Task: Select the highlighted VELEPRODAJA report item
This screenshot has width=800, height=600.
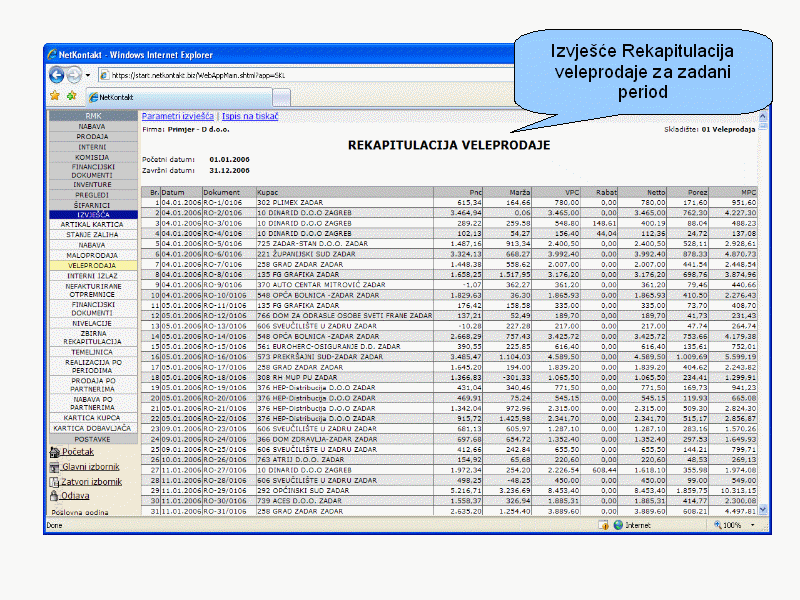Action: pos(92,265)
